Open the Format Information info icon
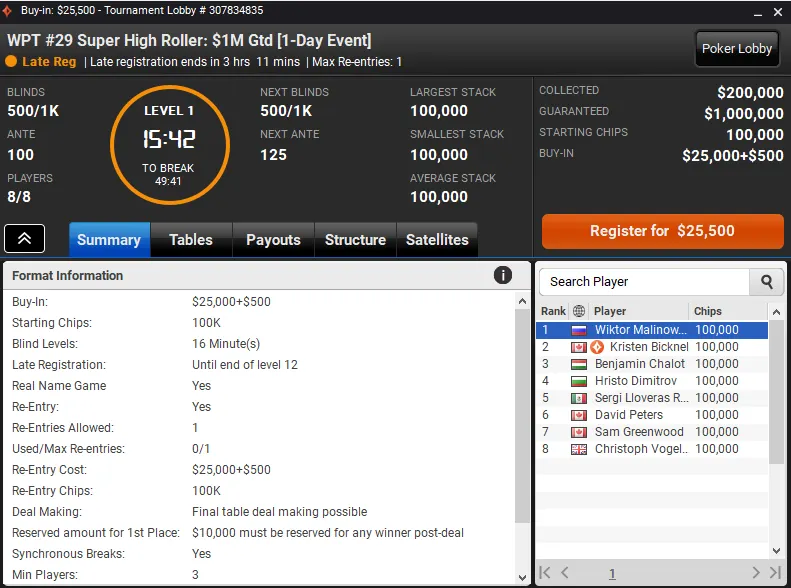The image size is (791, 588). click(503, 275)
